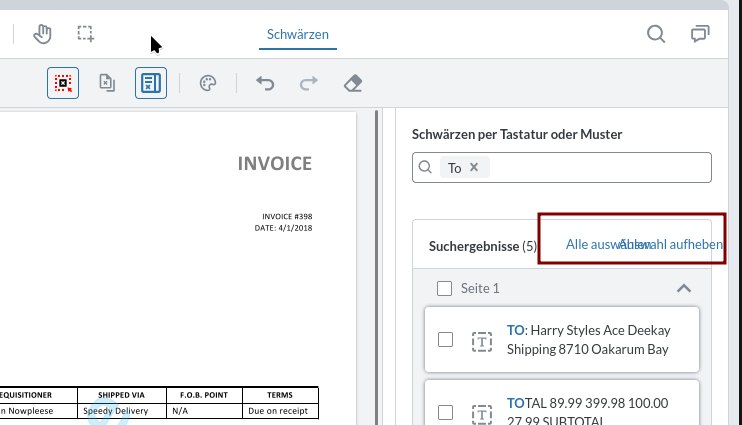This screenshot has width=742, height=425.
Task: Select the eraser tool
Action: (x=352, y=83)
